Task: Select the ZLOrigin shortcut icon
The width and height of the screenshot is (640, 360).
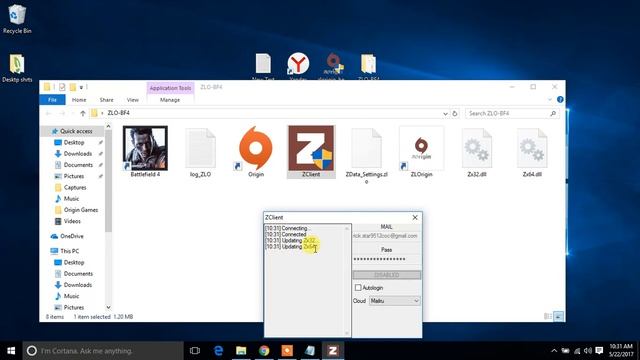Action: (x=422, y=148)
